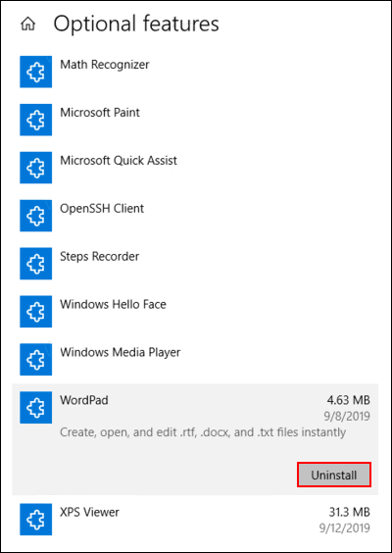Image resolution: width=392 pixels, height=553 pixels.
Task: Click the OpenSSH Client puzzle icon
Action: click(36, 216)
